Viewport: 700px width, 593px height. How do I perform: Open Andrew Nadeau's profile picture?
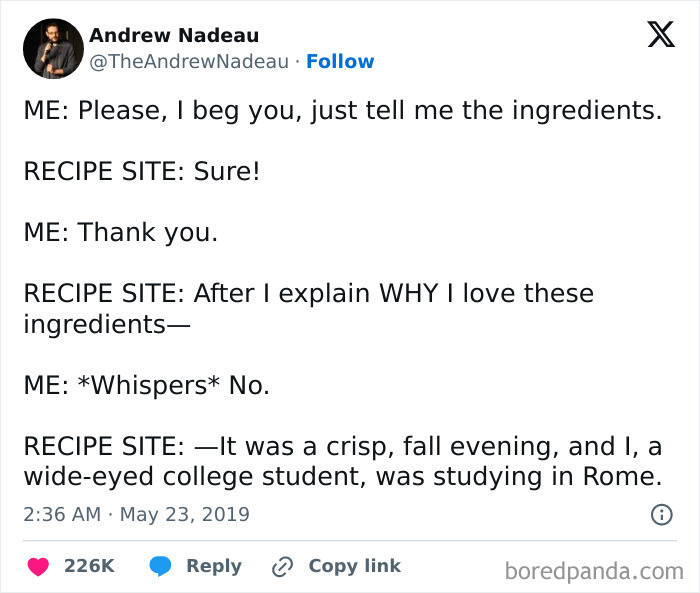(52, 48)
